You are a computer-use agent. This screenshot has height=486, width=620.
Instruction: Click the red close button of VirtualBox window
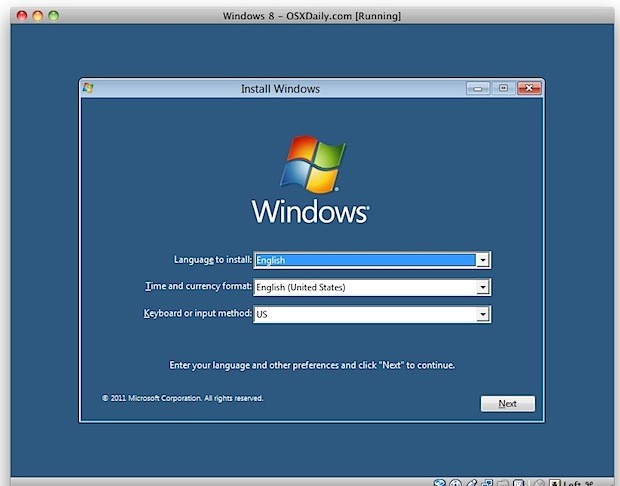20,16
